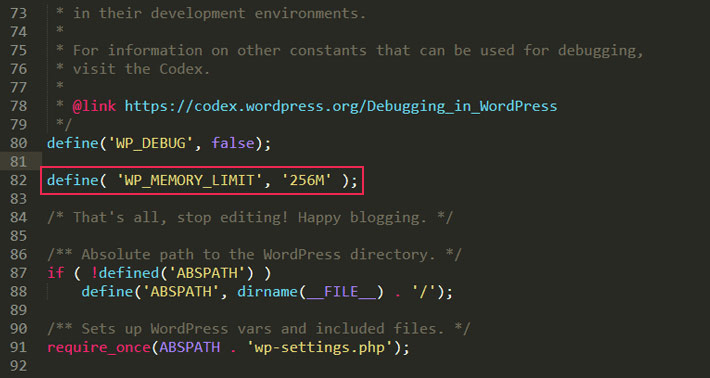Screen dimensions: 710x378
Task: Click the 'Absolute path to the WordPress directory' comment
Action: pos(254,254)
